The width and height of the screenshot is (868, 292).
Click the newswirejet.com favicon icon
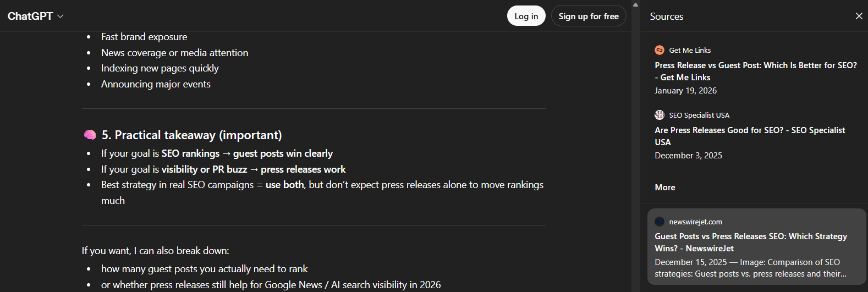(x=660, y=222)
